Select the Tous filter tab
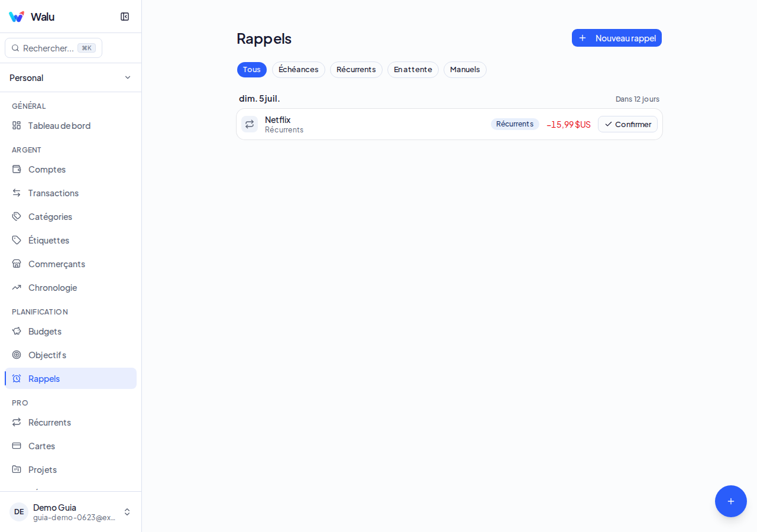757x532 pixels. [252, 70]
